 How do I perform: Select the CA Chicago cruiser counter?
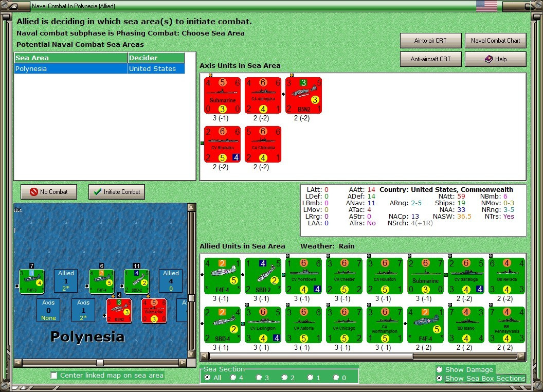click(x=344, y=325)
